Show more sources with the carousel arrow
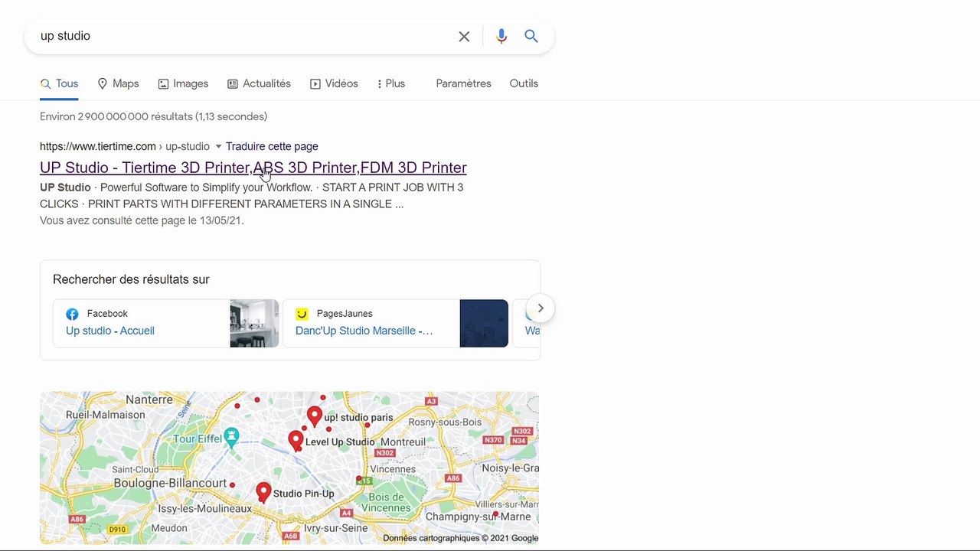The height and width of the screenshot is (551, 980). coord(541,308)
